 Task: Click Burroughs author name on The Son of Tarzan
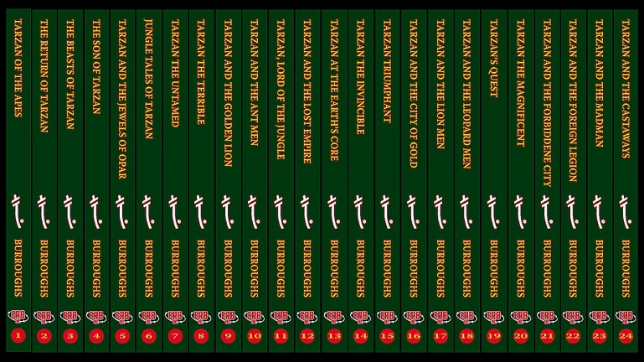pyautogui.click(x=96, y=268)
